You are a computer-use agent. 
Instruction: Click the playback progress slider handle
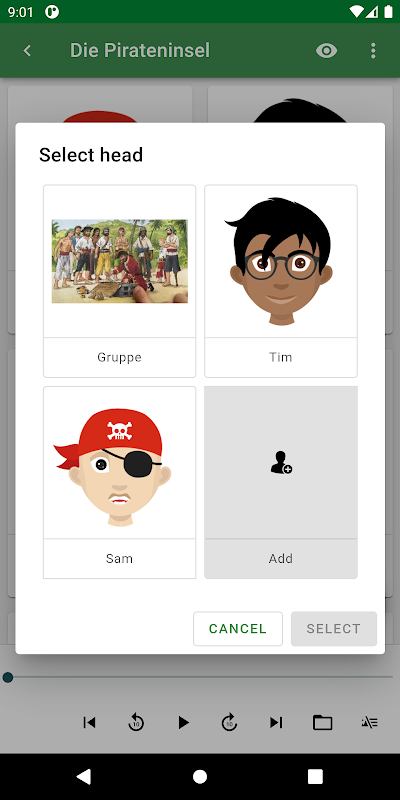[x=8, y=678]
